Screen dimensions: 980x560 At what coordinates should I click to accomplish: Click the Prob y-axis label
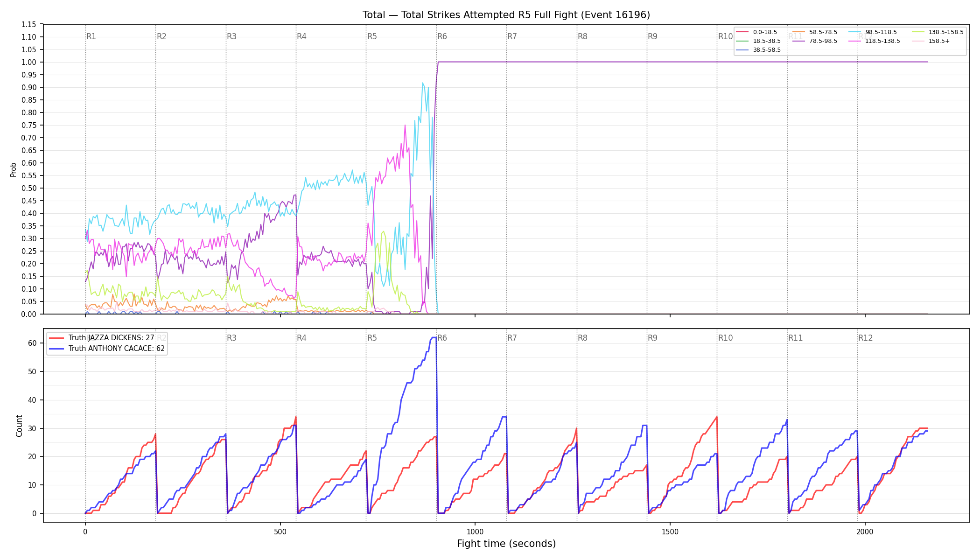click(x=14, y=169)
